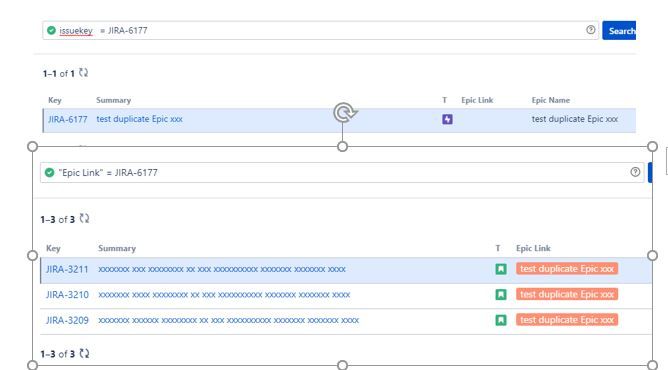
Task: Click Epic Link column header in top table
Action: pos(477,100)
